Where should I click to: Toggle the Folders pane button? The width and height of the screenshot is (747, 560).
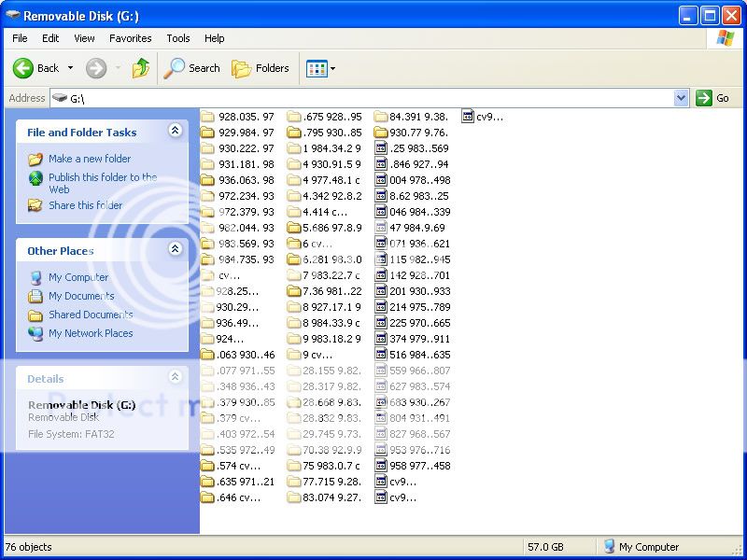click(x=261, y=68)
